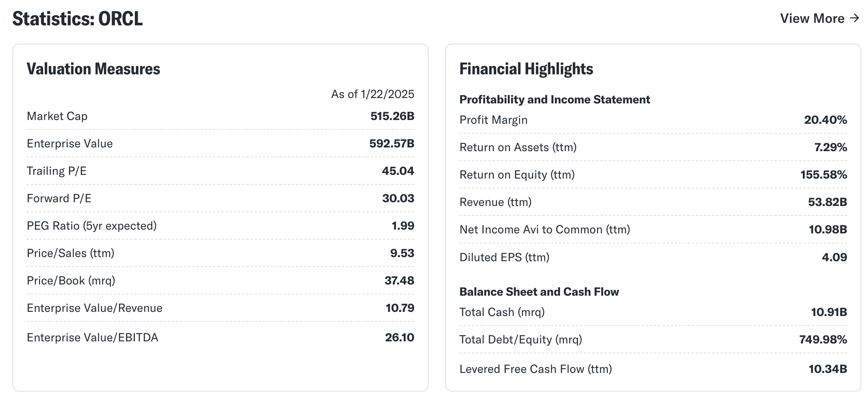Select the Statistics: ORCL heading
868x397 pixels.
click(x=78, y=19)
